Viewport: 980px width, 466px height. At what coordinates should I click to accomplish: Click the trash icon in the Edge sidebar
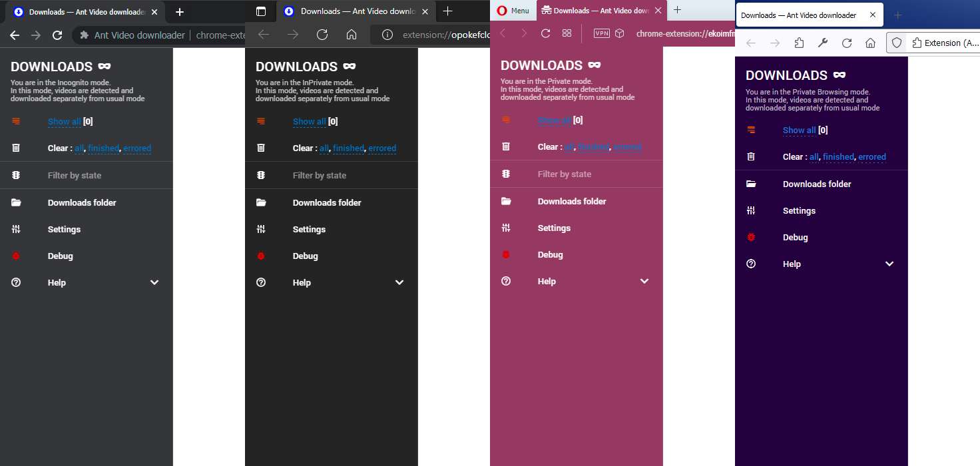[261, 148]
